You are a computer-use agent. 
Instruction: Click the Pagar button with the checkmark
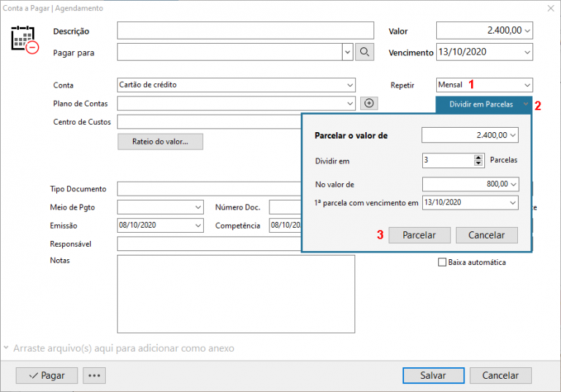(46, 375)
